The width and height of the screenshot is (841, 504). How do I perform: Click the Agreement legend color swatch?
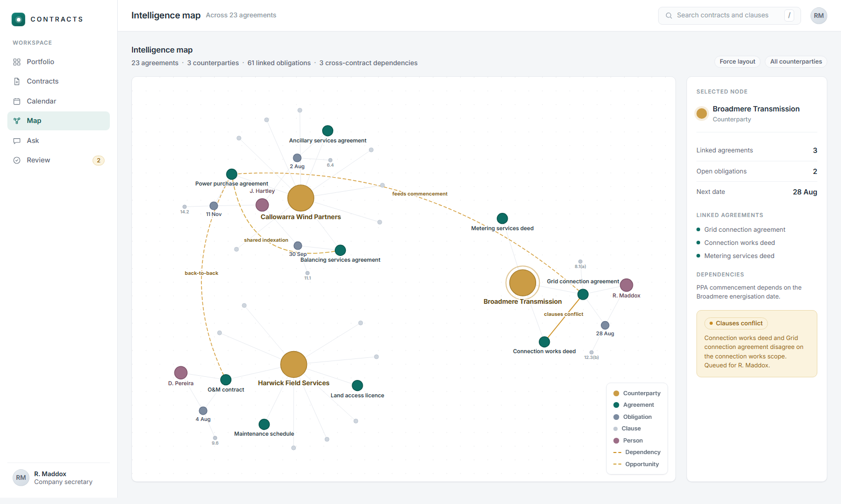tap(616, 405)
